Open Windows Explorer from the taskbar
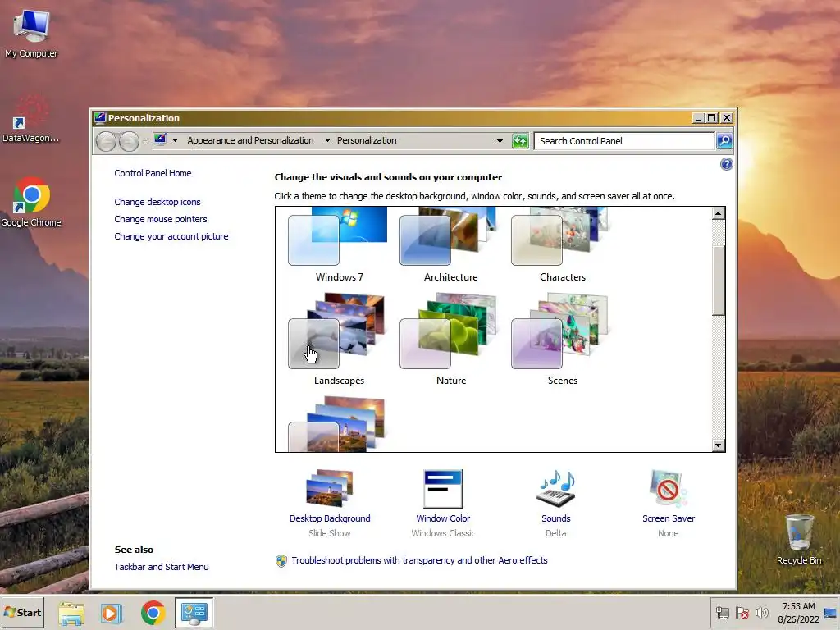 click(71, 613)
